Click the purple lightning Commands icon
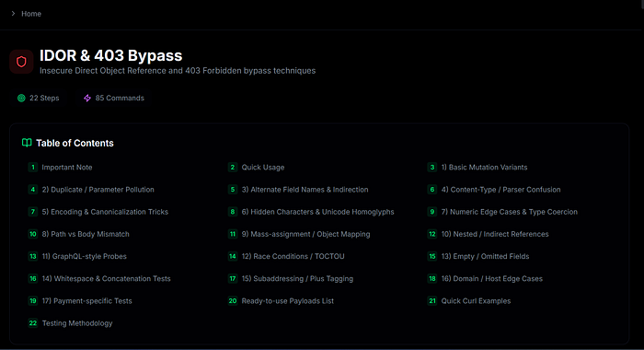 coord(87,98)
